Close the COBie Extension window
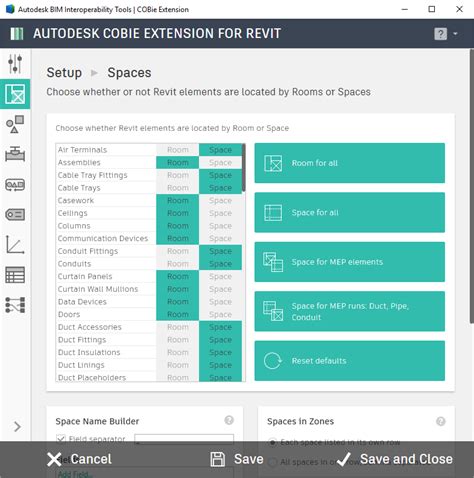The width and height of the screenshot is (474, 478). coord(459,9)
